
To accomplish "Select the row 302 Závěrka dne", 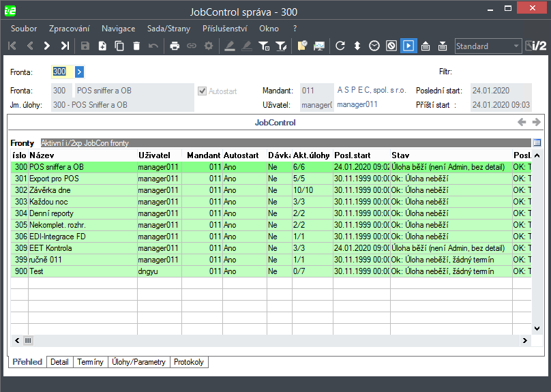I will (x=271, y=190).
